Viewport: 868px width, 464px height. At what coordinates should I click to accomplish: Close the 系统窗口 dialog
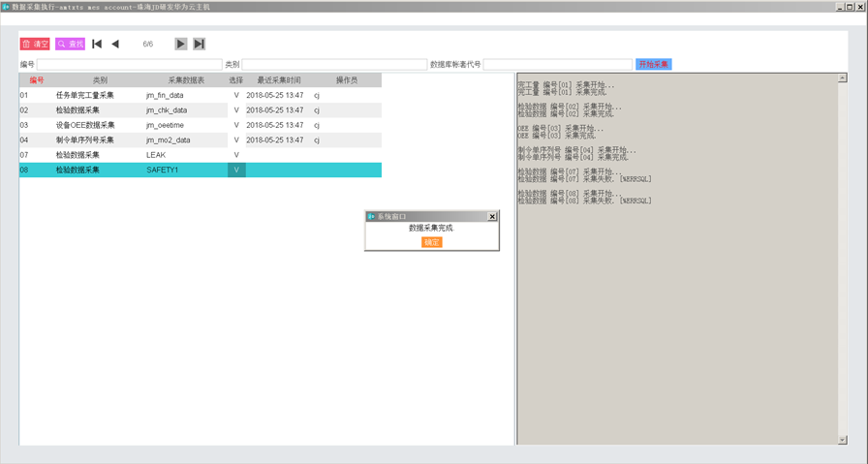click(x=492, y=217)
